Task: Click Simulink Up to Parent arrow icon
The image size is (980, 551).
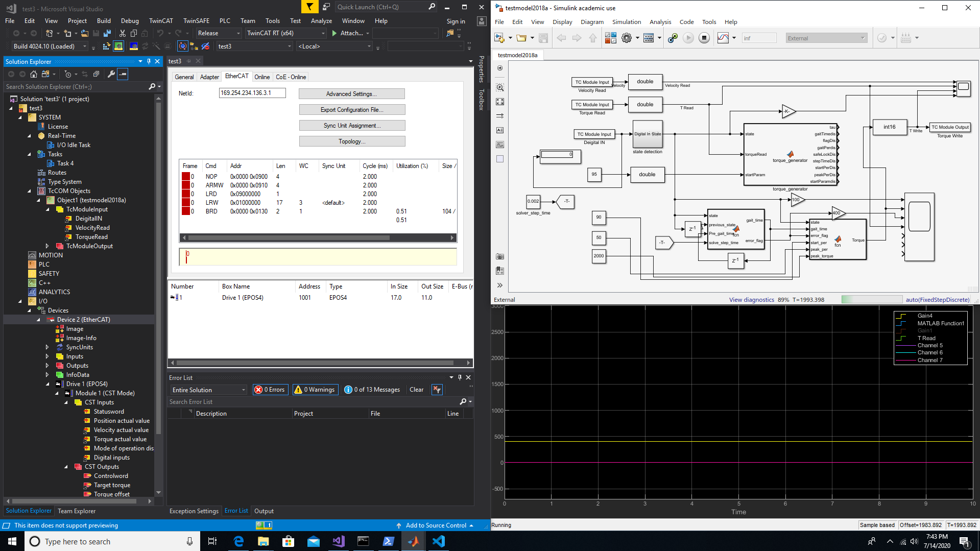Action: (x=593, y=38)
